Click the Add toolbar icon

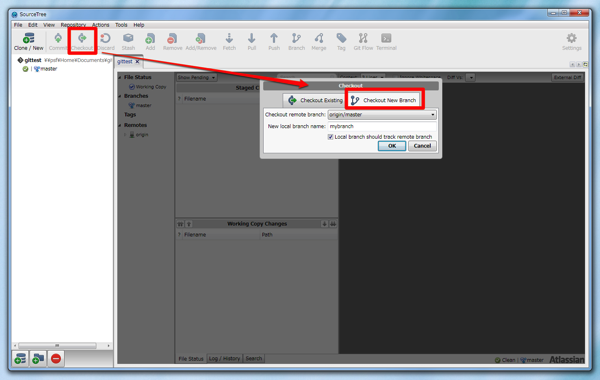[x=150, y=41]
